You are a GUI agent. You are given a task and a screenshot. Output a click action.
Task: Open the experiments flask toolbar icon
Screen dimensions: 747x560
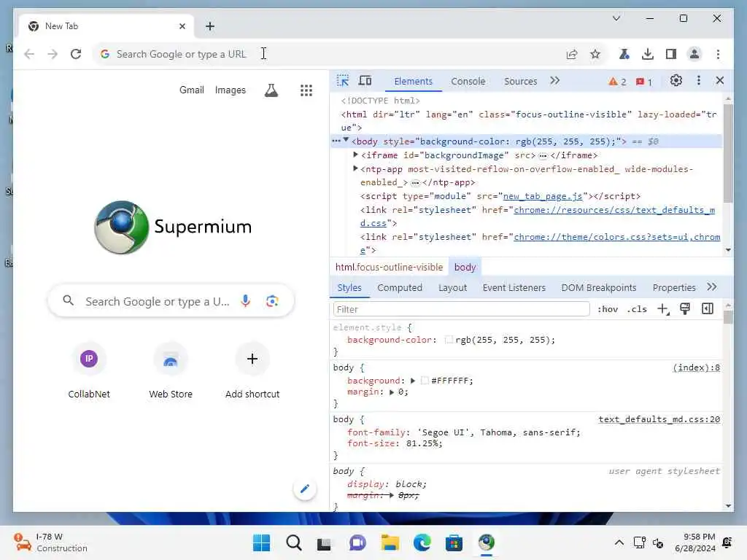coord(624,54)
